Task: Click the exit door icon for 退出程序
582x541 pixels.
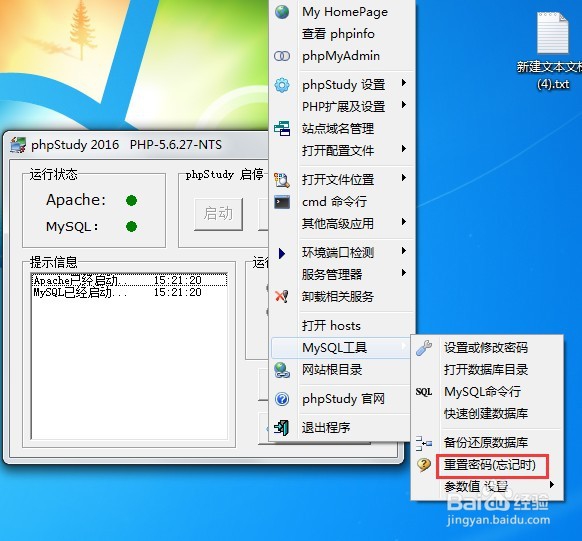Action: click(282, 428)
